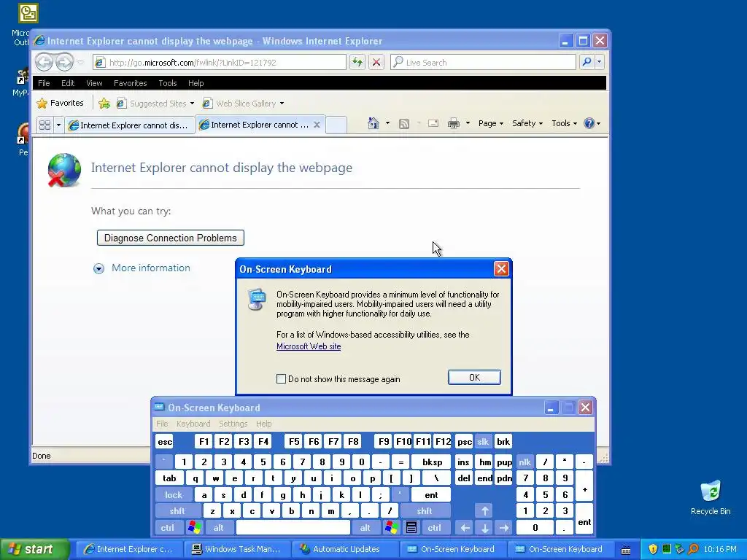The image size is (747, 560).
Task: Click the Start button
Action: click(x=35, y=549)
